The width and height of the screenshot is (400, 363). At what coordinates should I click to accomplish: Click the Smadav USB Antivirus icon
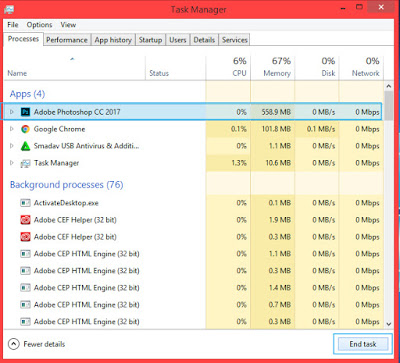pos(25,146)
